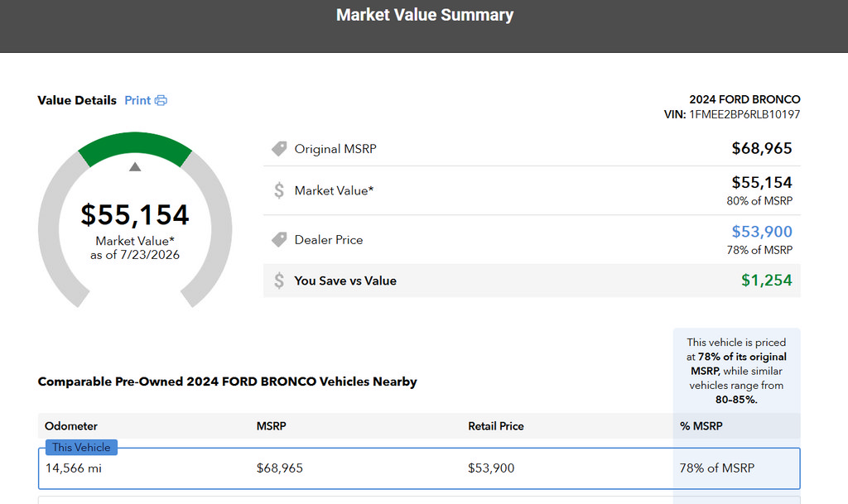The height and width of the screenshot is (504, 848).
Task: Click the tag icon beside Original MSRP
Action: click(x=279, y=149)
